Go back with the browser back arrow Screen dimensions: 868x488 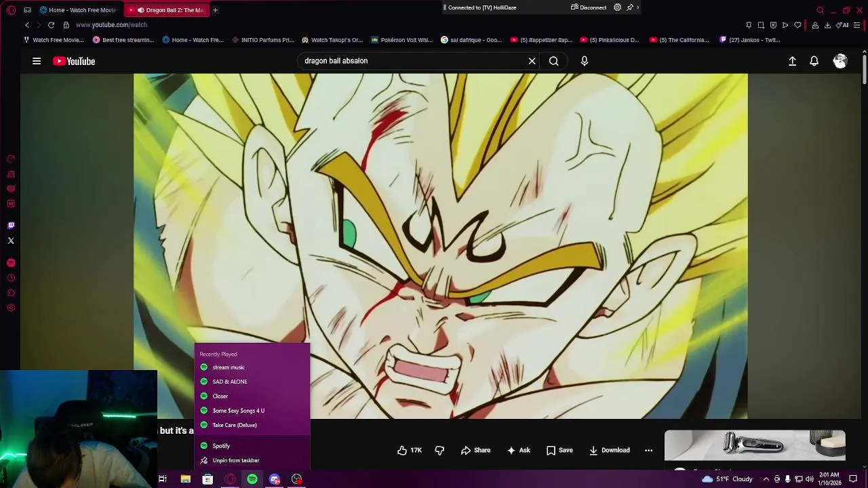[27, 25]
